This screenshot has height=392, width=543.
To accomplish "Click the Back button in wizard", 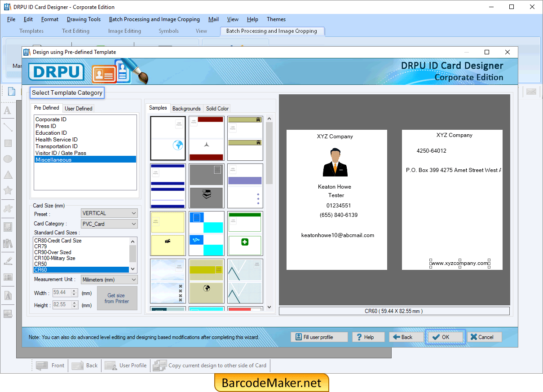I will 406,337.
